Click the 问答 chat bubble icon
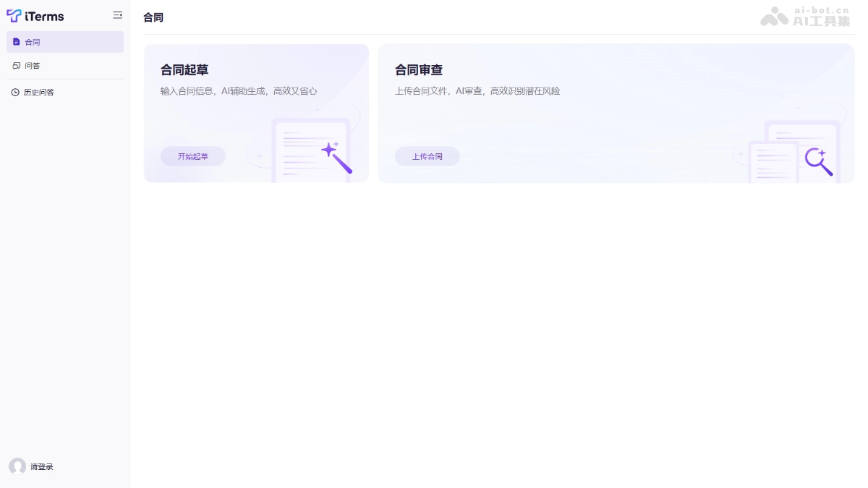The height and width of the screenshot is (488, 868). pos(17,66)
